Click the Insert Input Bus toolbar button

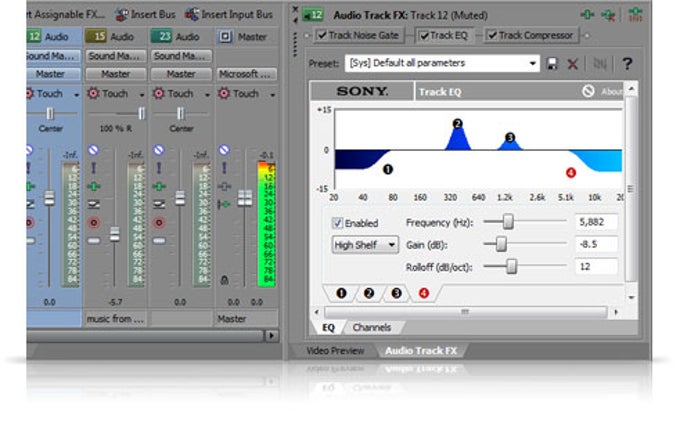(x=229, y=14)
